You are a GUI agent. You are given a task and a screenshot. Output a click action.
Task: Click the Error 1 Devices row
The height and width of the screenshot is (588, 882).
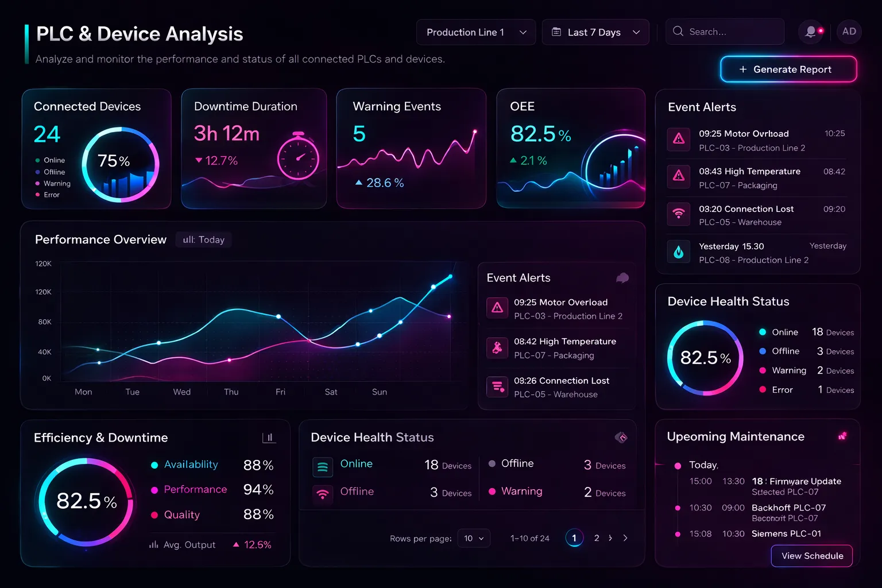click(x=806, y=390)
